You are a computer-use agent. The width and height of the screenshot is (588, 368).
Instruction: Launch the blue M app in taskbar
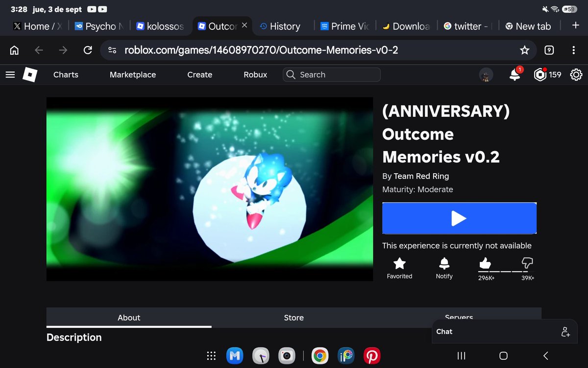click(235, 356)
